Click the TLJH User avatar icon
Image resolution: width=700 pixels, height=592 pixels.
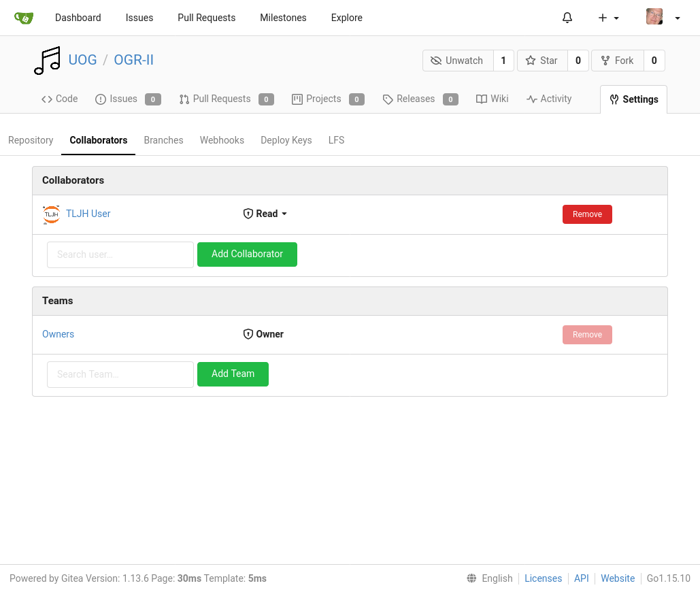tap(51, 214)
